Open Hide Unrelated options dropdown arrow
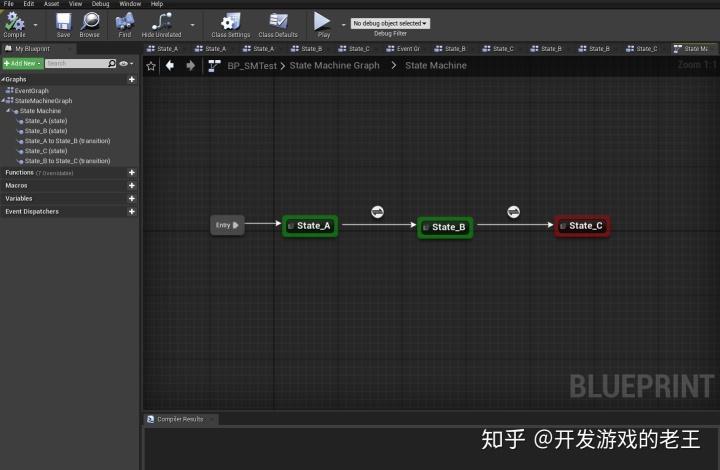720x470 pixels. pyautogui.click(x=192, y=25)
